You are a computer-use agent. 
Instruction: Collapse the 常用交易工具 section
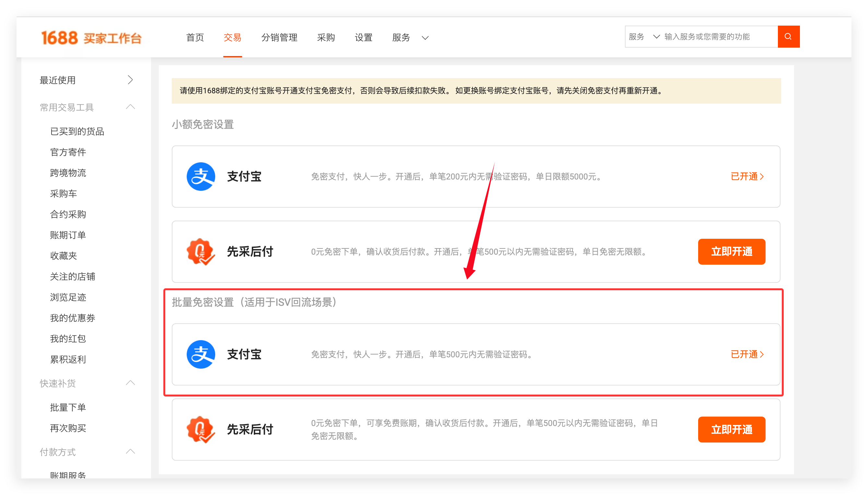coord(130,107)
